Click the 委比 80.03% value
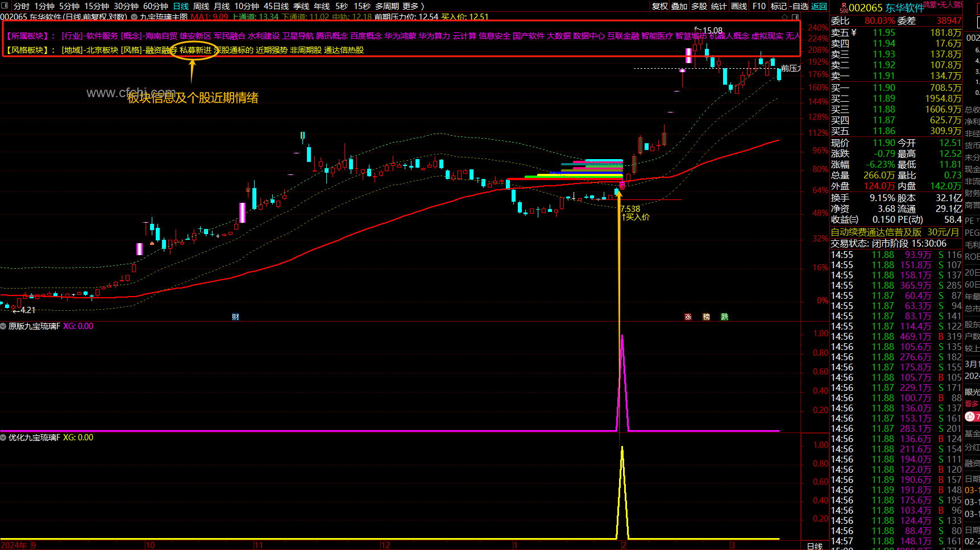The width and height of the screenshot is (980, 550). coord(880,21)
